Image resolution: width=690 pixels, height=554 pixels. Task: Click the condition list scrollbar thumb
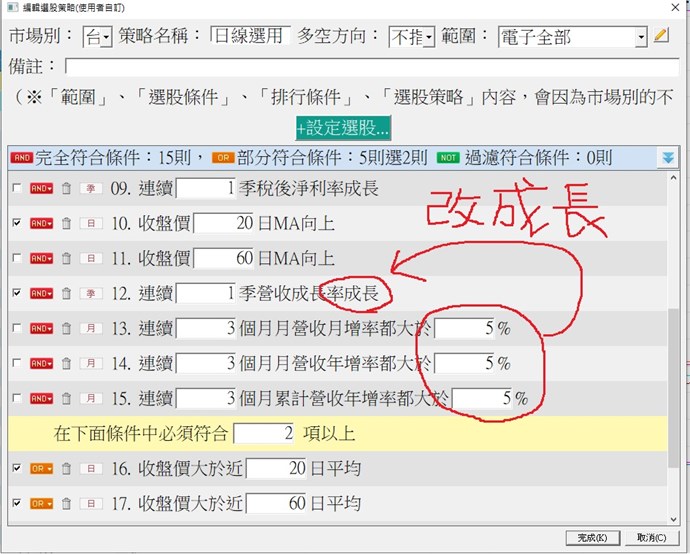pyautogui.click(x=673, y=387)
